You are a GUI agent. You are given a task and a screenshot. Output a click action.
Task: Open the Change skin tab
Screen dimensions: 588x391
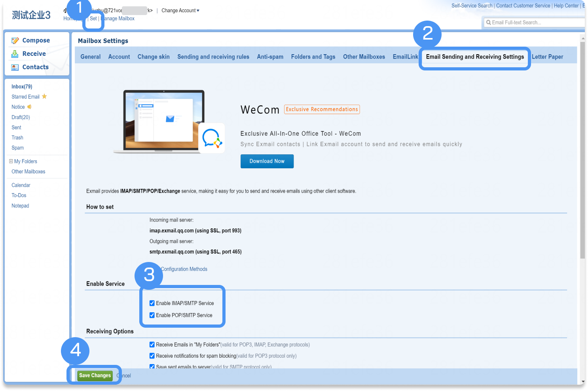(154, 57)
